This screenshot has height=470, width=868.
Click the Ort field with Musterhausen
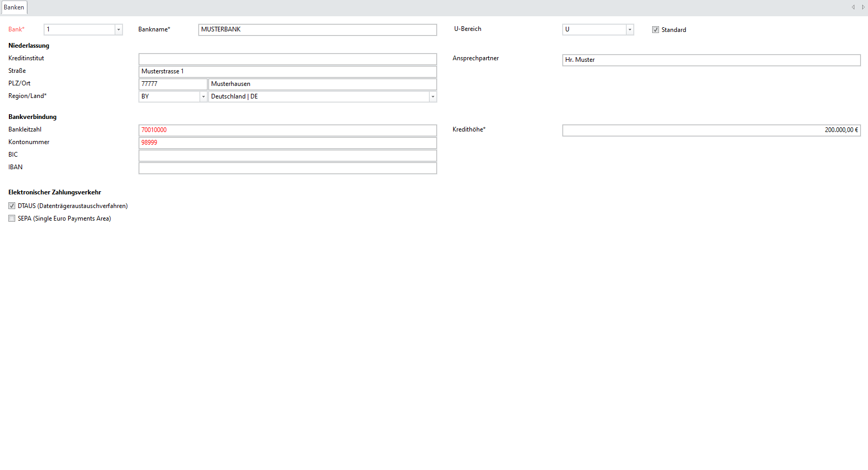pos(322,84)
